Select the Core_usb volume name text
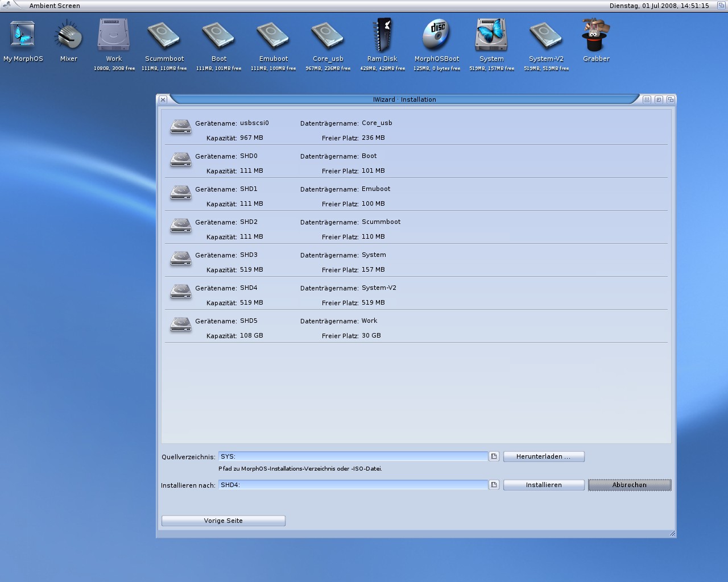 [x=377, y=123]
